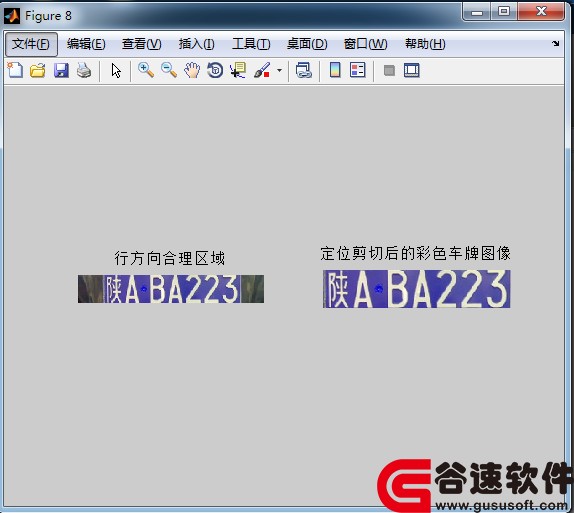
Task: Click the Hide Plot Tools icon
Action: [389, 70]
